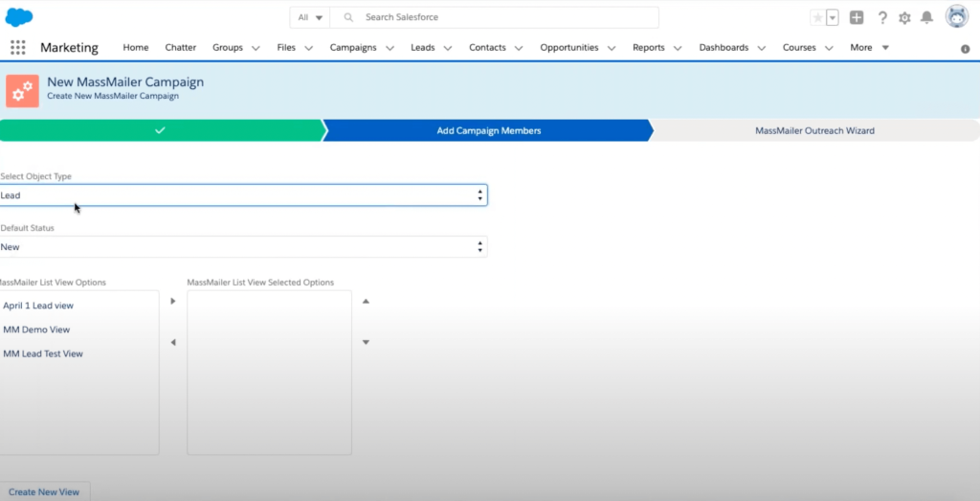Move selected view right with arrow
Screen dimensions: 980x501
pos(173,301)
